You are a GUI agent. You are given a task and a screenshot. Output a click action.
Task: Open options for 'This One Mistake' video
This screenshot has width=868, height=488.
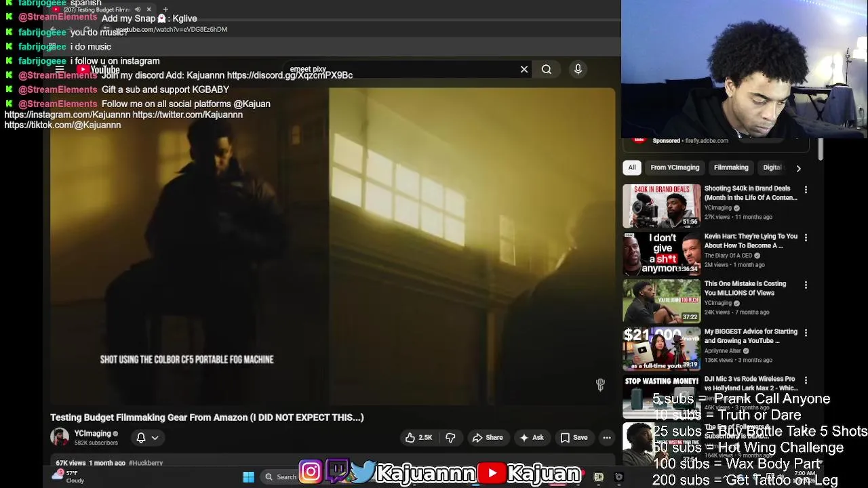(x=806, y=285)
